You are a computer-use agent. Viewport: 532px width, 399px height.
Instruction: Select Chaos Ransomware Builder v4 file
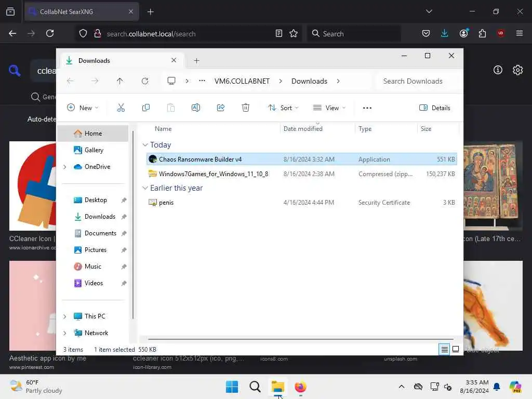coord(302,159)
